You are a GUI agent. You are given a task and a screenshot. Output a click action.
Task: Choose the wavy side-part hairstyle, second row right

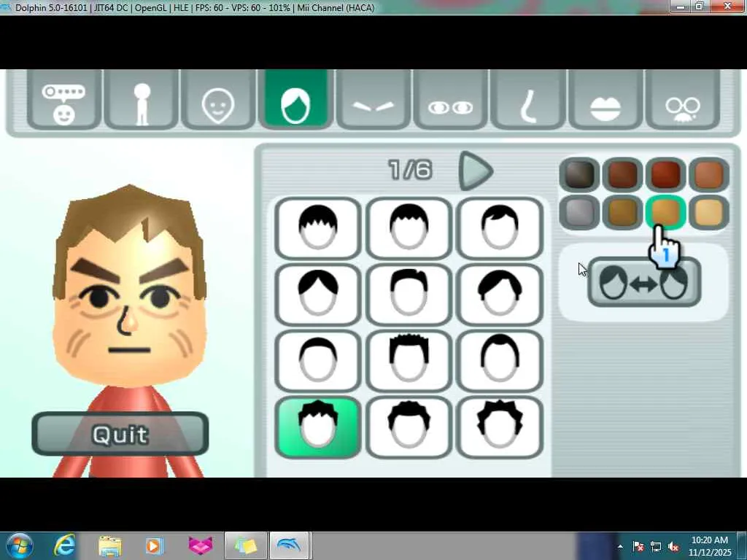(499, 295)
